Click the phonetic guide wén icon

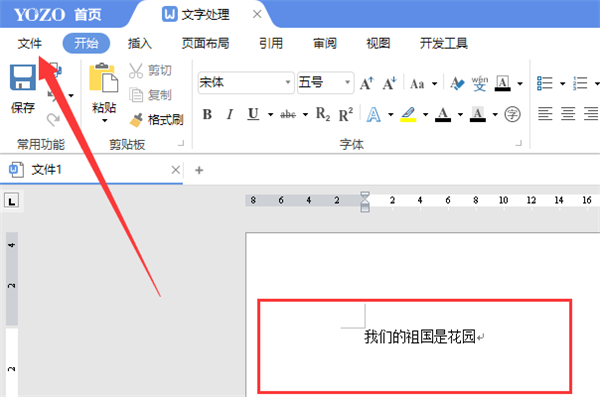[479, 83]
